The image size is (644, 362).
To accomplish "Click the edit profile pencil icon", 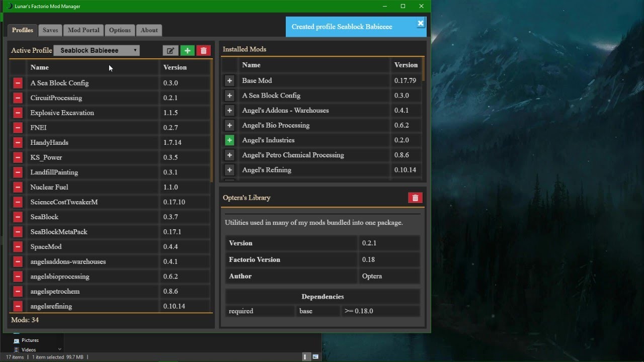I will pyautogui.click(x=170, y=50).
